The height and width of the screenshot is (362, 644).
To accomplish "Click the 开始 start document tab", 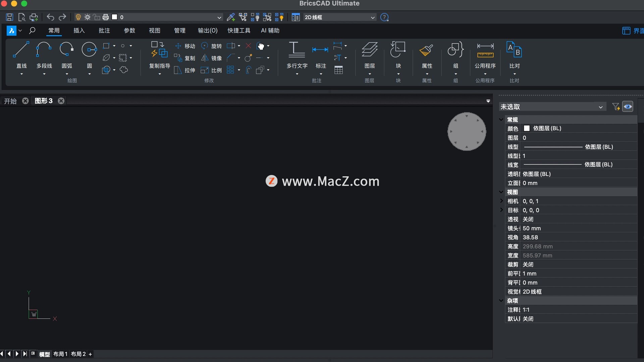I will (10, 101).
